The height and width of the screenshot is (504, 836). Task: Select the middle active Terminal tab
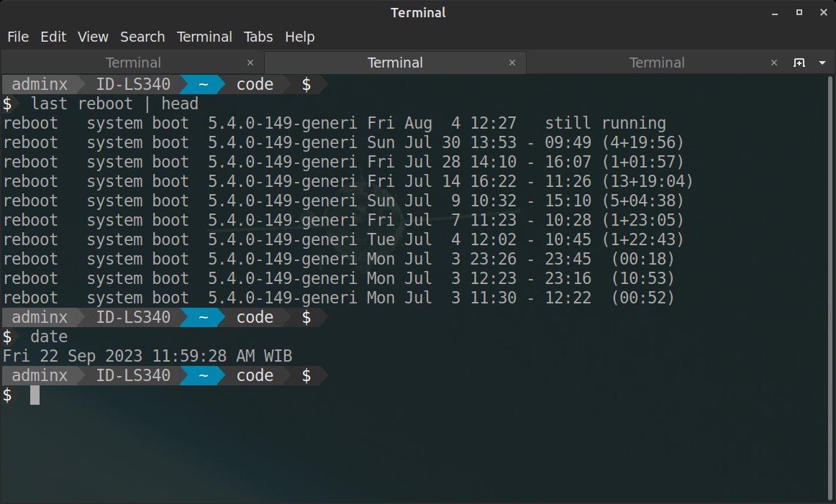tap(395, 63)
